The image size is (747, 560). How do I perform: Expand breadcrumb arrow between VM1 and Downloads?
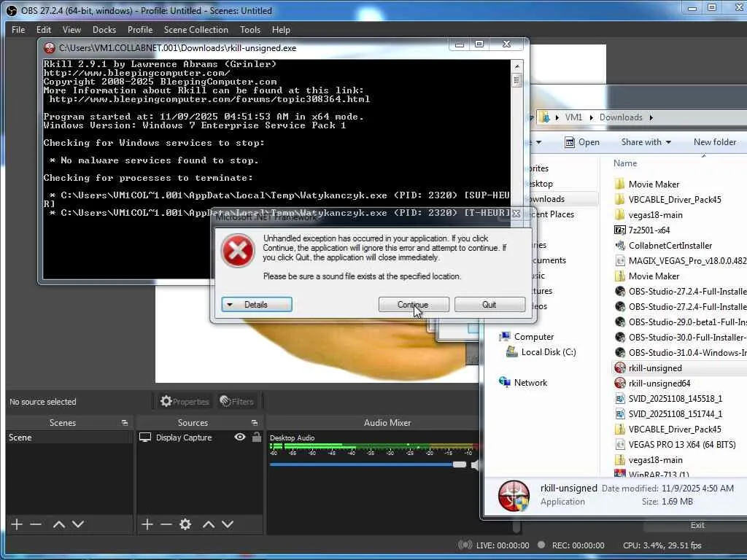[x=591, y=117]
